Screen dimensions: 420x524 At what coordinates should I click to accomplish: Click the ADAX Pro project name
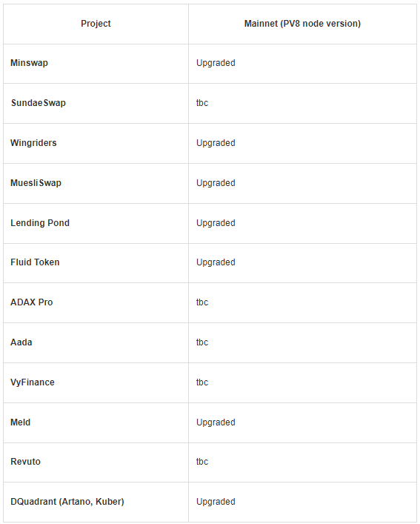[31, 302]
